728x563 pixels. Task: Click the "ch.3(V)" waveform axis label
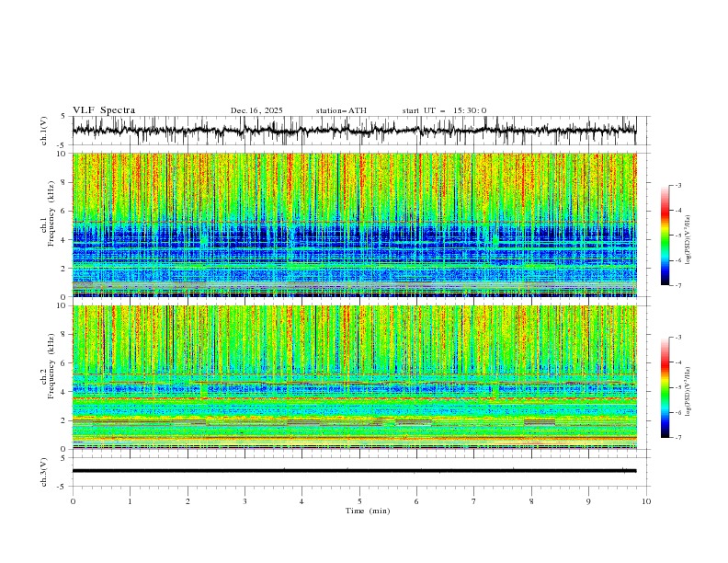coord(44,472)
